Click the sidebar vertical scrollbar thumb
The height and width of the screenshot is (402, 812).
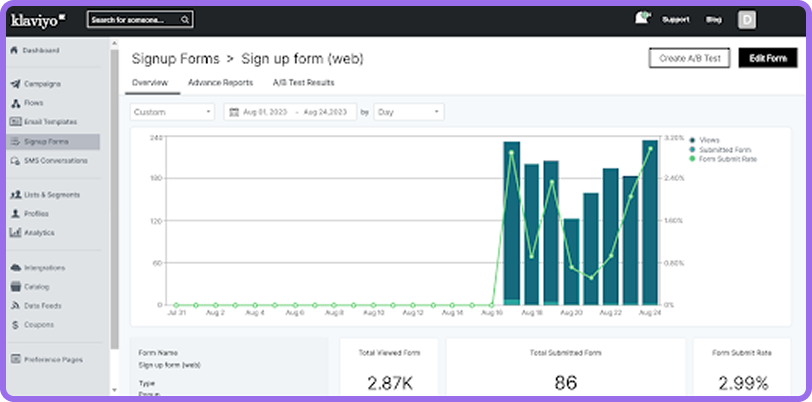(x=114, y=199)
